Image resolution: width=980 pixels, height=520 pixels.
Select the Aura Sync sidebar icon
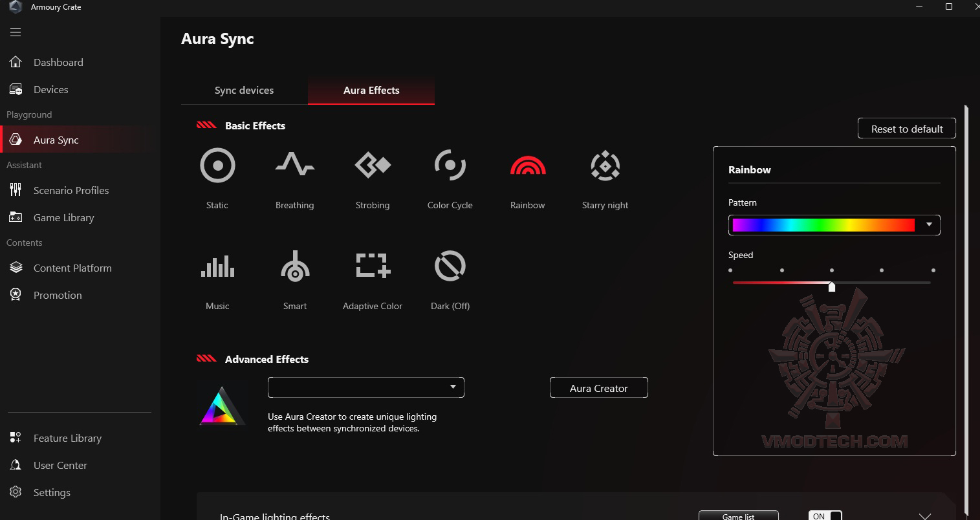tap(16, 140)
